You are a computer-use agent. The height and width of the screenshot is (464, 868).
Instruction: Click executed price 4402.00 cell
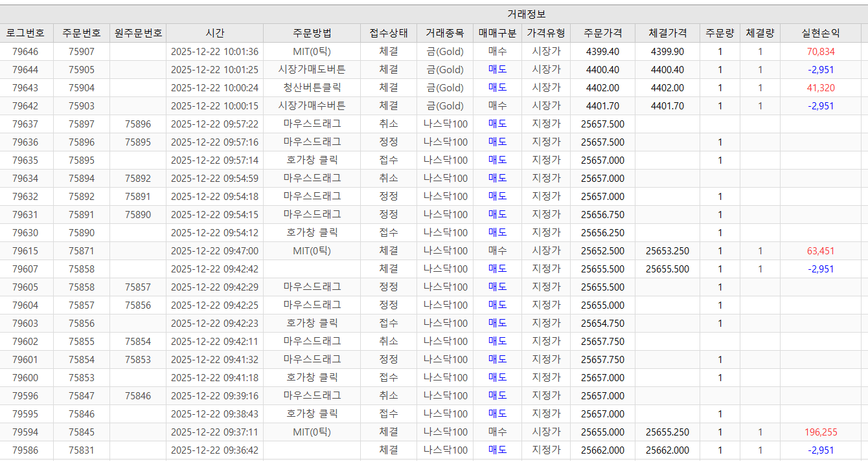(x=667, y=88)
